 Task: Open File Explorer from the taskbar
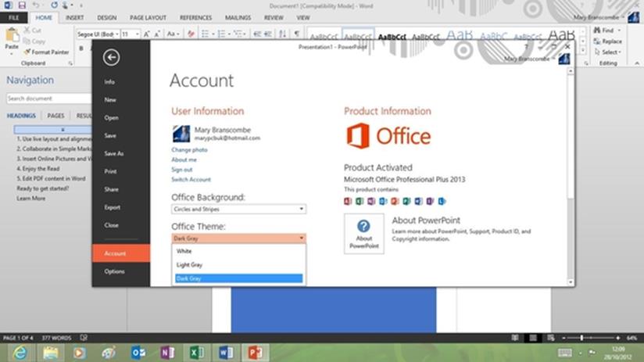click(50, 353)
